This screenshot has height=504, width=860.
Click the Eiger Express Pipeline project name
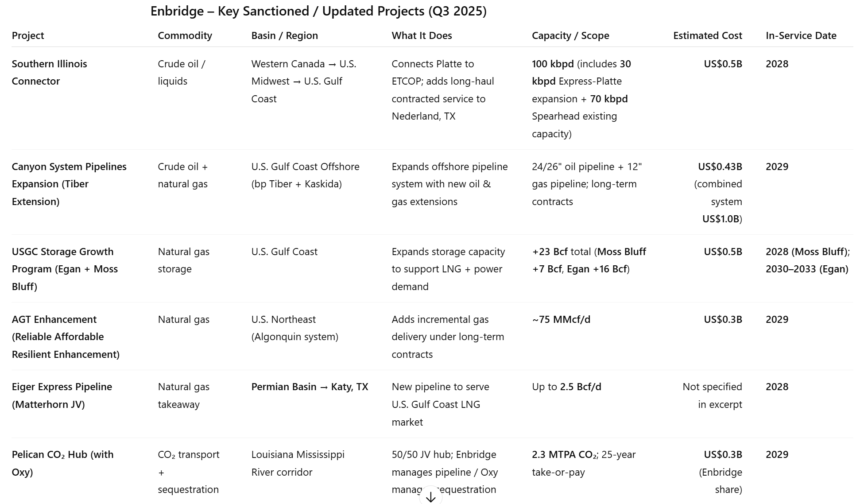coord(62,395)
